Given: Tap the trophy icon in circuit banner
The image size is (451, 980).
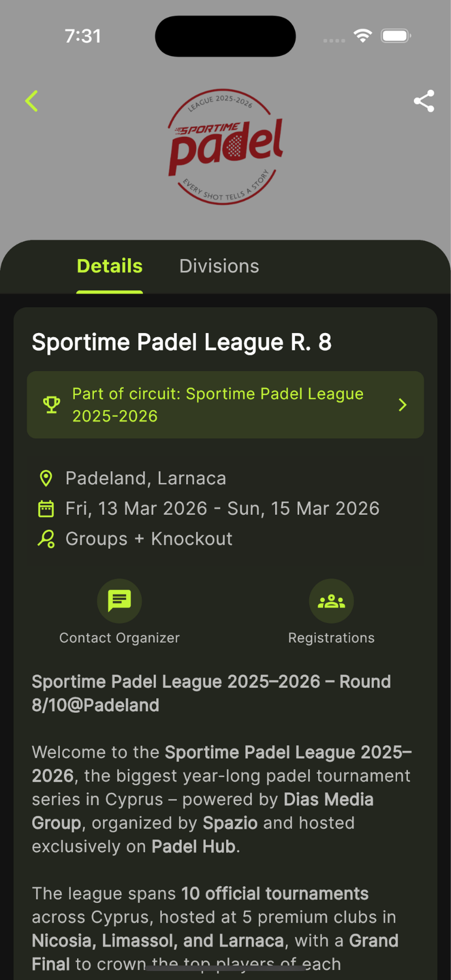Looking at the screenshot, I should [51, 405].
